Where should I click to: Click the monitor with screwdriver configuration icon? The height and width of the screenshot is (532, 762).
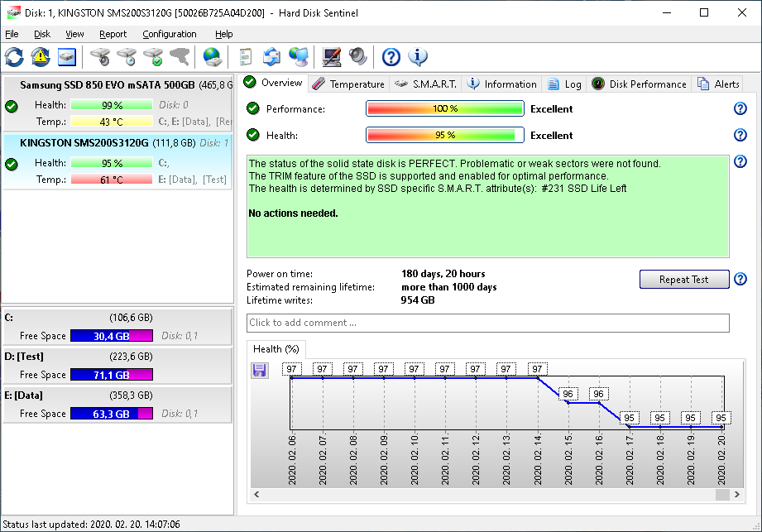[332, 57]
